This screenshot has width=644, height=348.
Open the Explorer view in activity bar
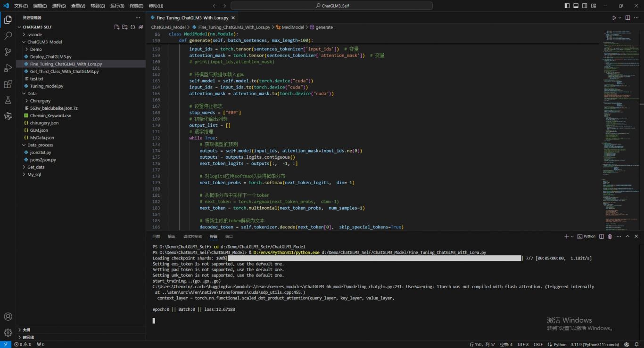pos(8,20)
